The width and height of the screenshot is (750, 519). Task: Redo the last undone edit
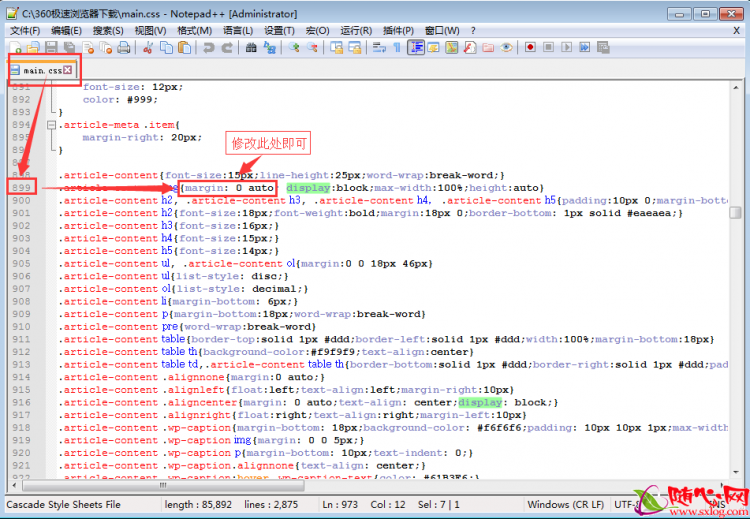pos(227,47)
